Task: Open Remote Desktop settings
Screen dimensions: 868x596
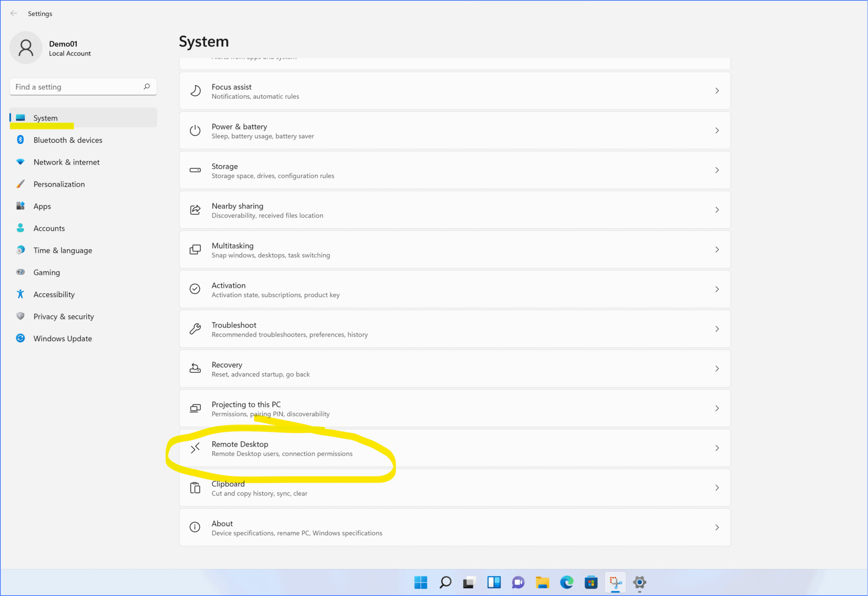Action: point(455,448)
